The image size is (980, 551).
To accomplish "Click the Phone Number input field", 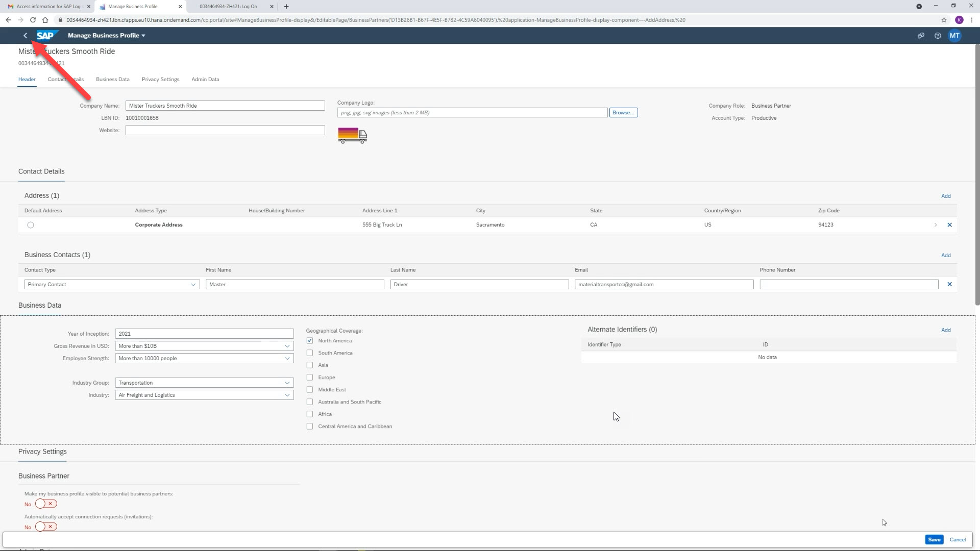I will 849,285.
